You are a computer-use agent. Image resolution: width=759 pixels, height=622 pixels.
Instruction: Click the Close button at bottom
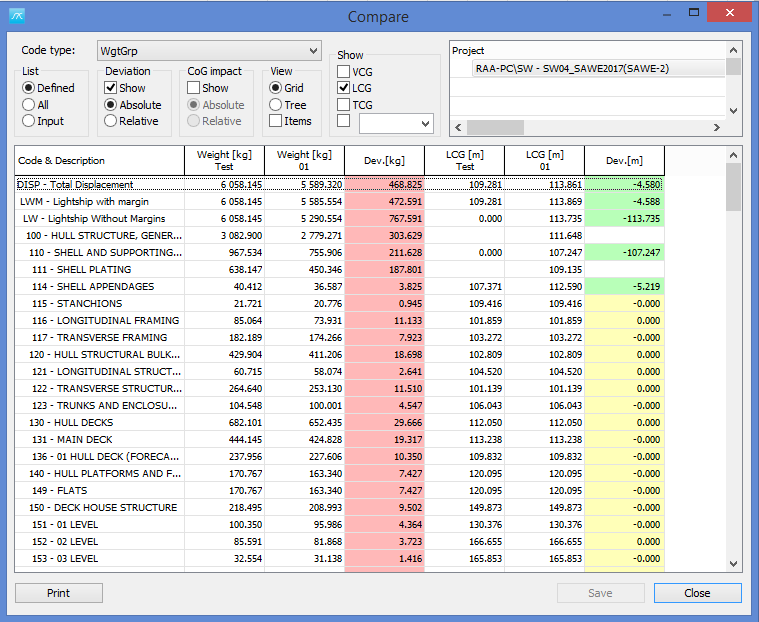tap(697, 593)
